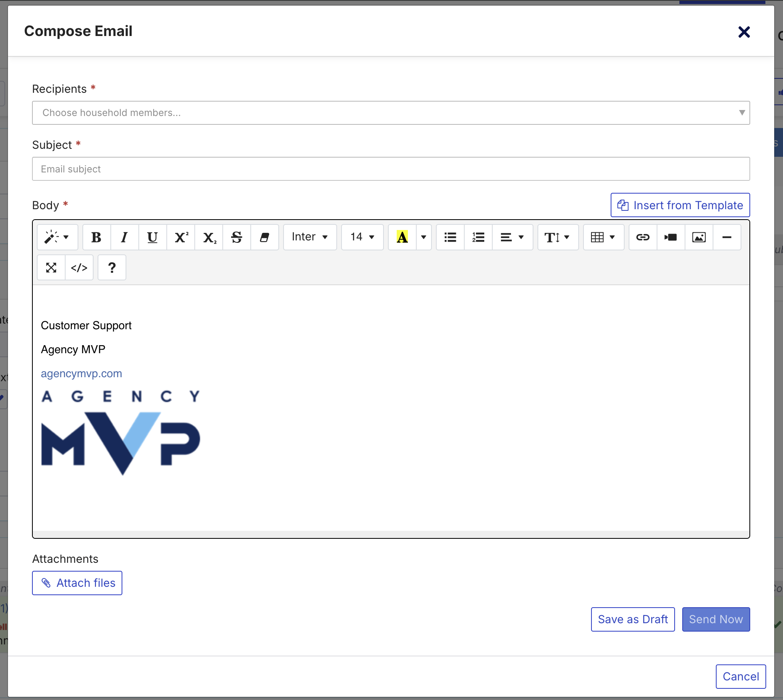Click the eraser remove-format icon

[x=264, y=237]
